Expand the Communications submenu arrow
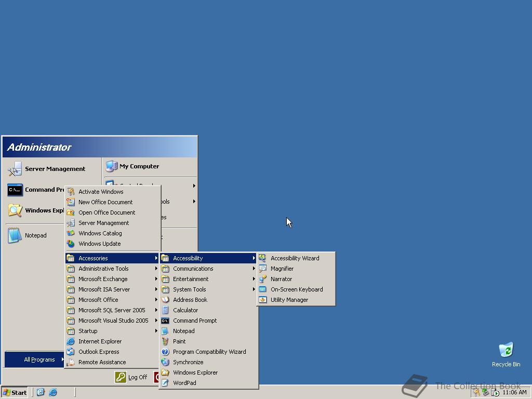 coord(254,269)
